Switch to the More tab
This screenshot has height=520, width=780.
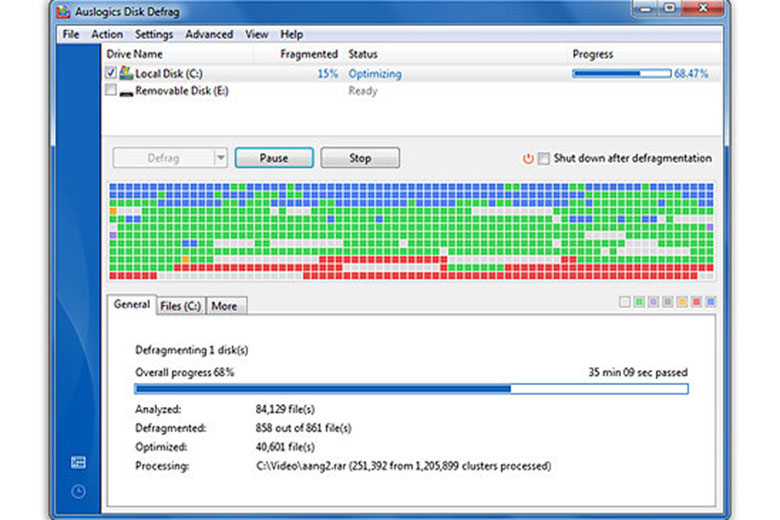pyautogui.click(x=224, y=306)
